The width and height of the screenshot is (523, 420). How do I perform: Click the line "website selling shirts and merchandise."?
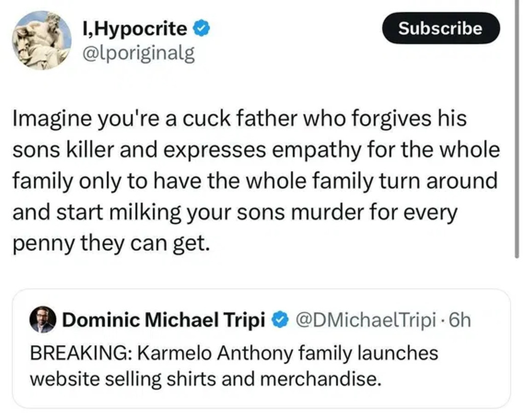pyautogui.click(x=205, y=380)
